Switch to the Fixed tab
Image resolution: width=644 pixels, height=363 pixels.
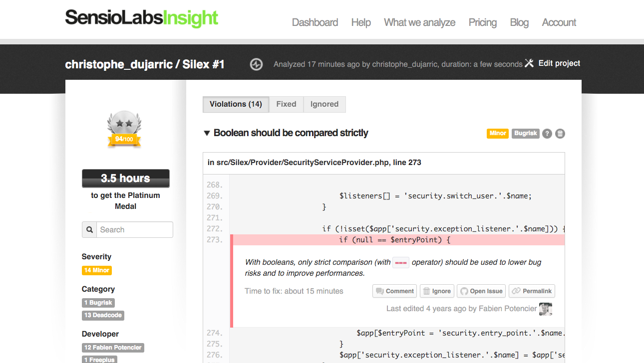point(286,104)
